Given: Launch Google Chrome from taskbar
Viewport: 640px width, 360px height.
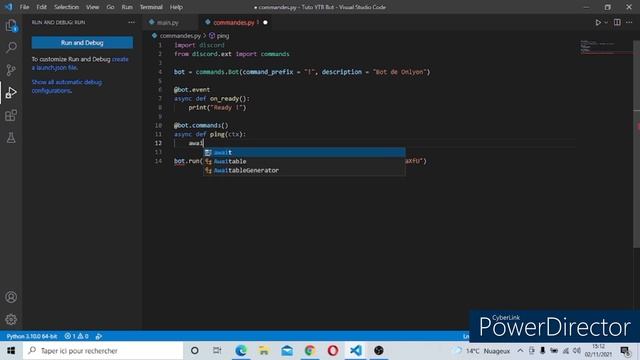Looking at the screenshot, I should pyautogui.click(x=310, y=351).
